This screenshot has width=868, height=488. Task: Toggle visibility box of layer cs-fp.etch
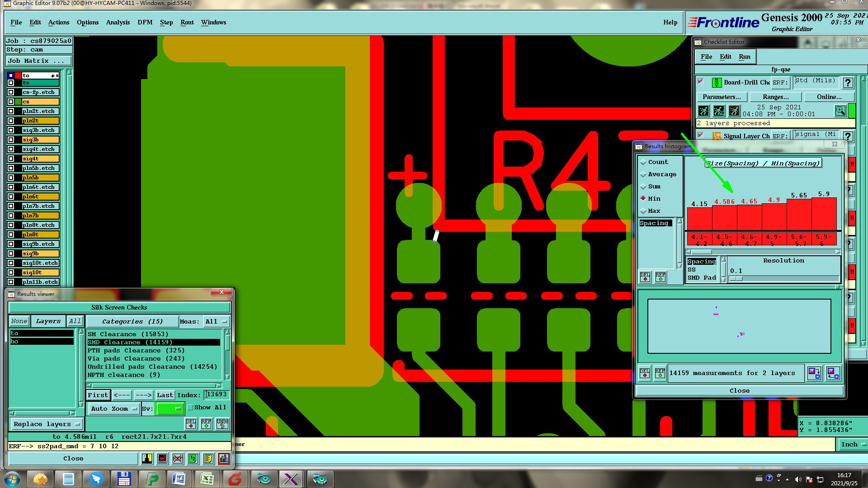[x=11, y=92]
